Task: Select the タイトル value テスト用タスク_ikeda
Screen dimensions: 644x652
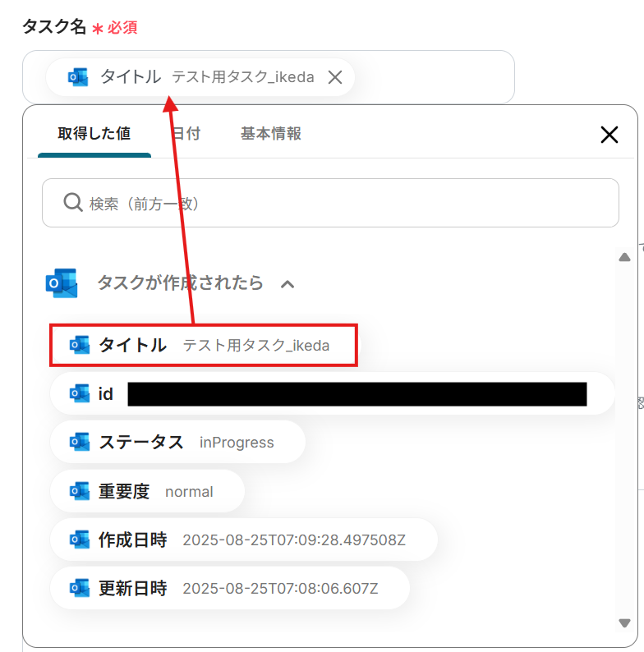Action: (x=204, y=345)
